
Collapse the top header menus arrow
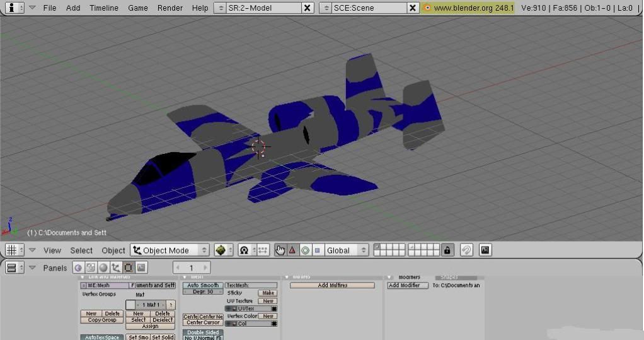pyautogui.click(x=32, y=8)
